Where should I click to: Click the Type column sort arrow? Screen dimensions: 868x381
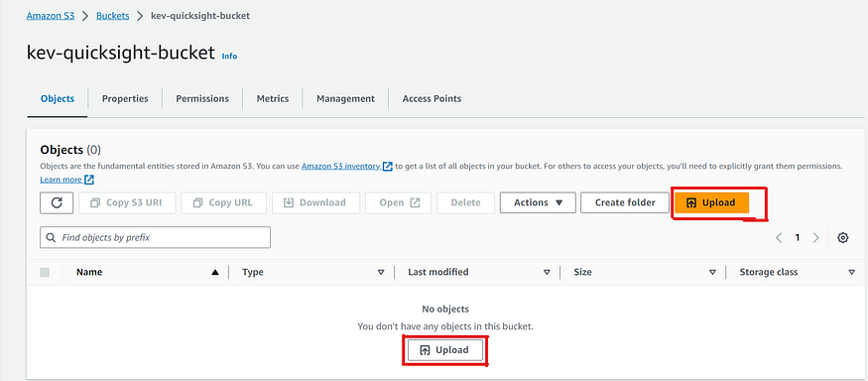pyautogui.click(x=381, y=273)
